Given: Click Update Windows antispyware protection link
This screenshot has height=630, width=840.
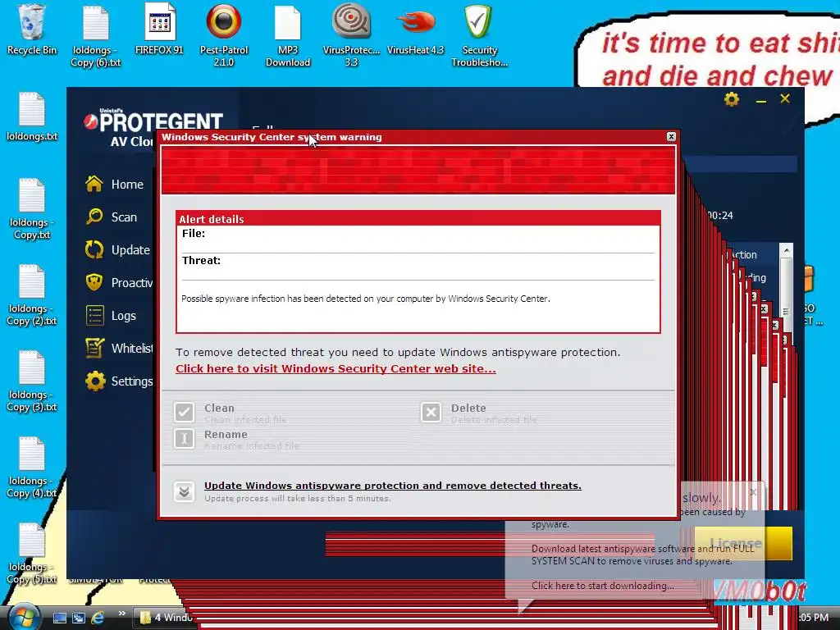Looking at the screenshot, I should (x=393, y=486).
